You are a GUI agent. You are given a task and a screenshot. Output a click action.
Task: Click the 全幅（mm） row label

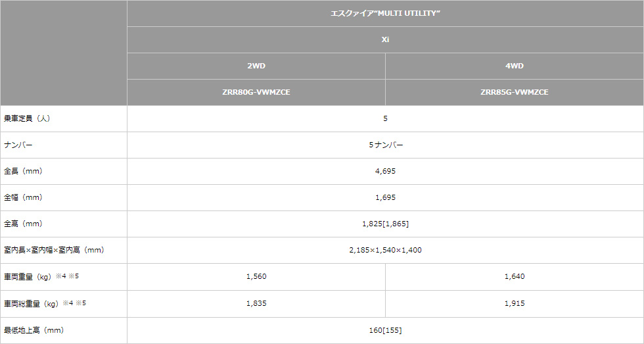(x=24, y=197)
